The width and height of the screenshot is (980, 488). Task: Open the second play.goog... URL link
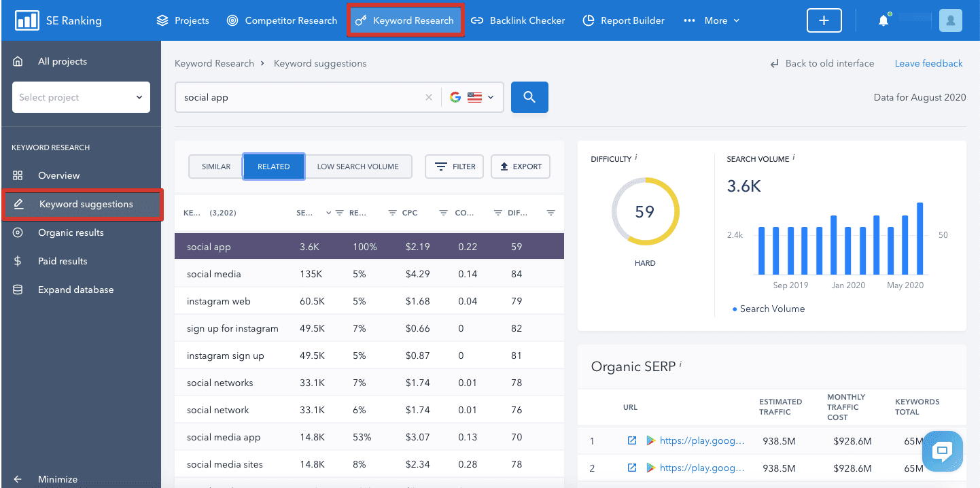pos(702,468)
